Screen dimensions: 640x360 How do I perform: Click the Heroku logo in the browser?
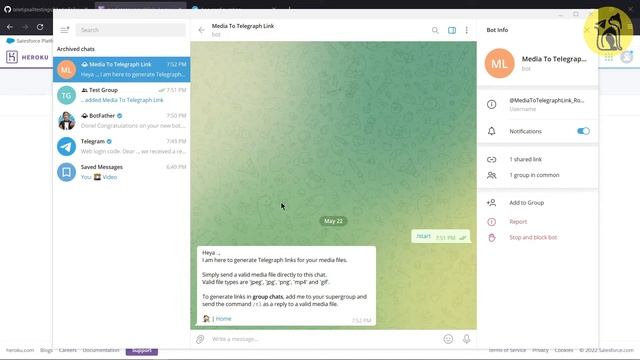click(27, 57)
